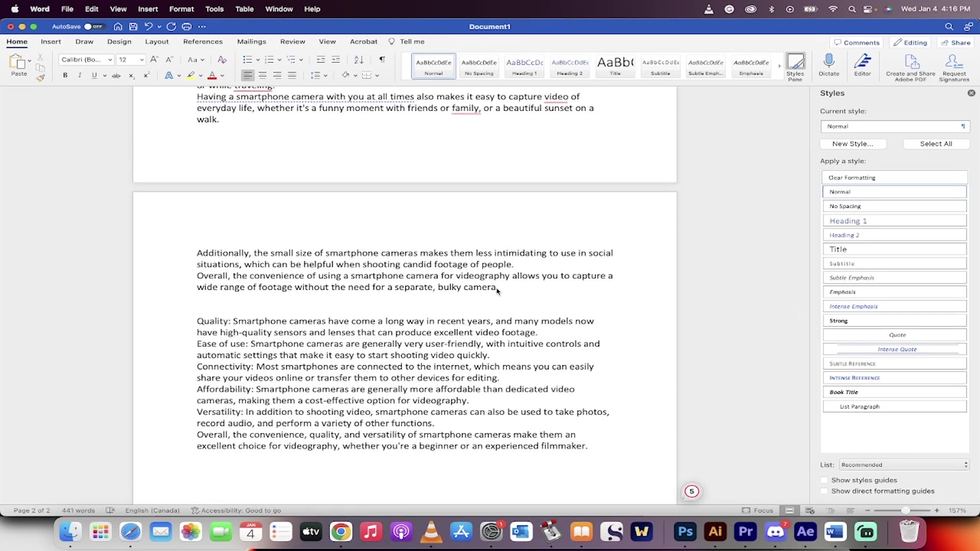Enable Show direct formatting guides
This screenshot has height=551, width=980.
click(824, 491)
